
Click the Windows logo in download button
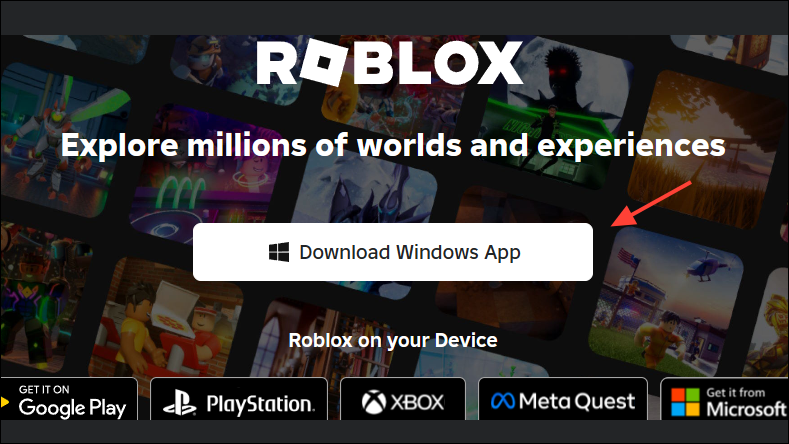click(279, 252)
